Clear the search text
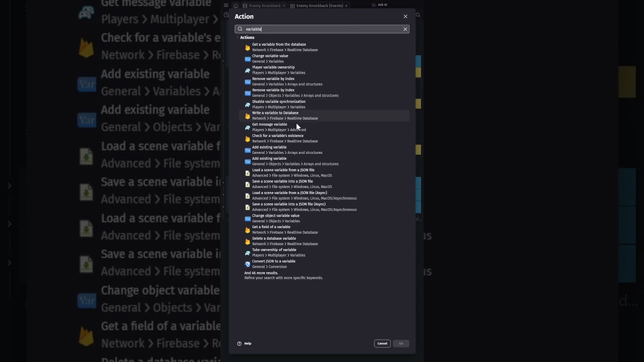The image size is (644, 362). pos(405,29)
